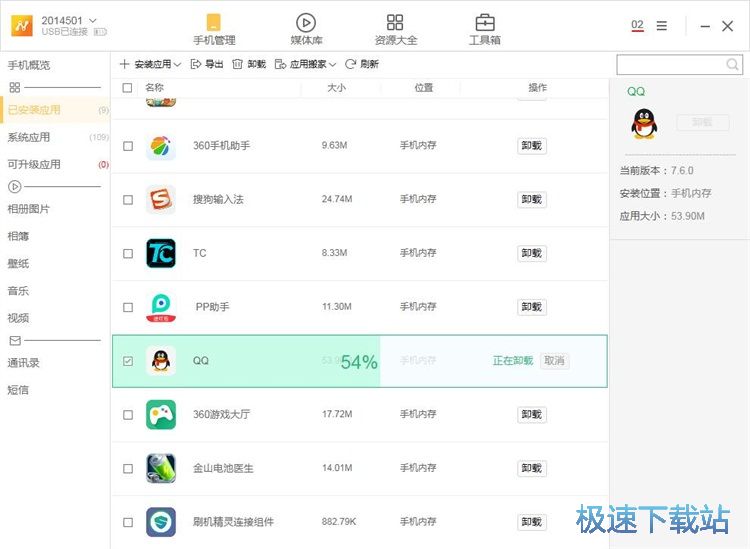This screenshot has height=549, width=750.
Task: Click the search input field
Action: (670, 65)
